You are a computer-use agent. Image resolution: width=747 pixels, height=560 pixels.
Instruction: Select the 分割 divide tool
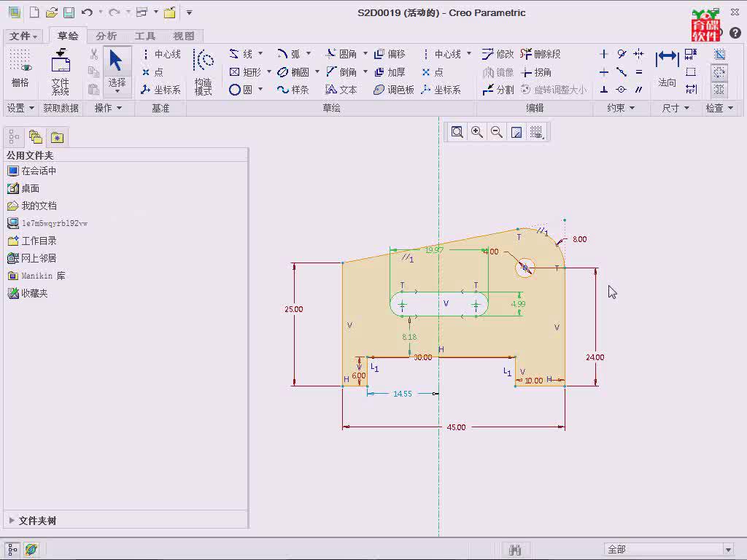pos(498,90)
